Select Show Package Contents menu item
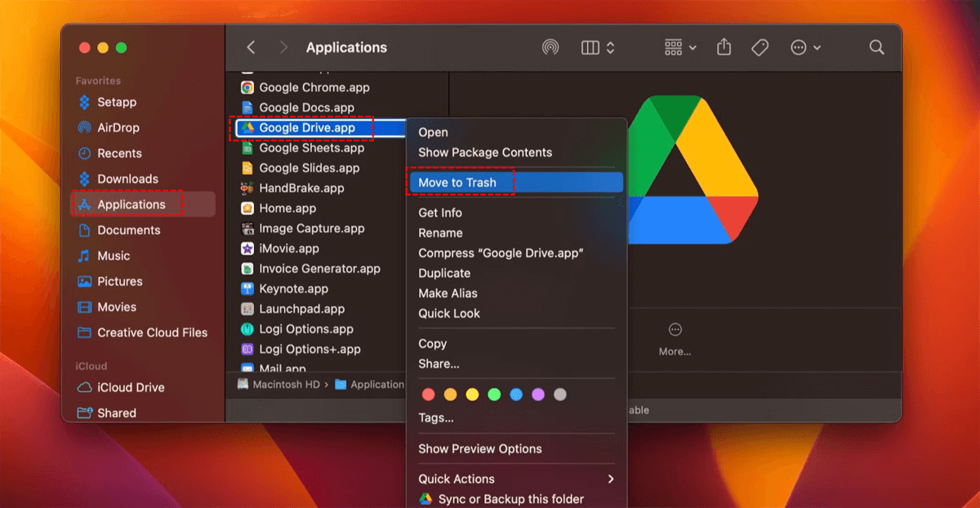The image size is (980, 508). click(x=485, y=152)
